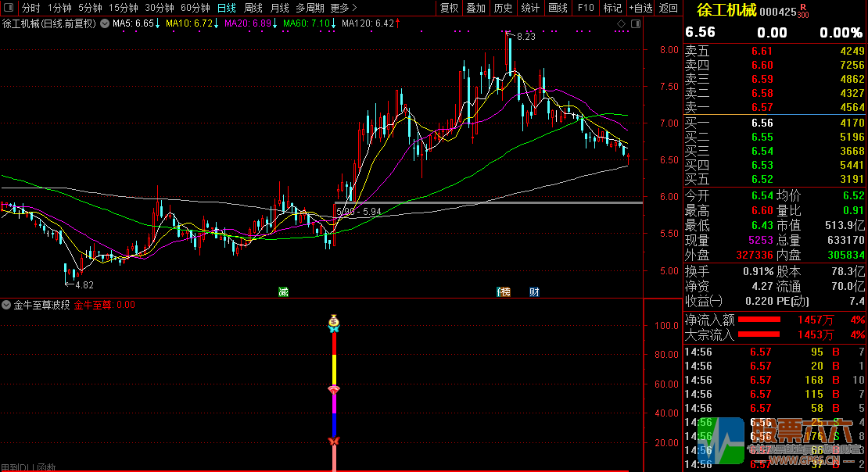Click the red 净流入额 flow bar
This screenshot has width=868, height=472.
tap(759, 320)
